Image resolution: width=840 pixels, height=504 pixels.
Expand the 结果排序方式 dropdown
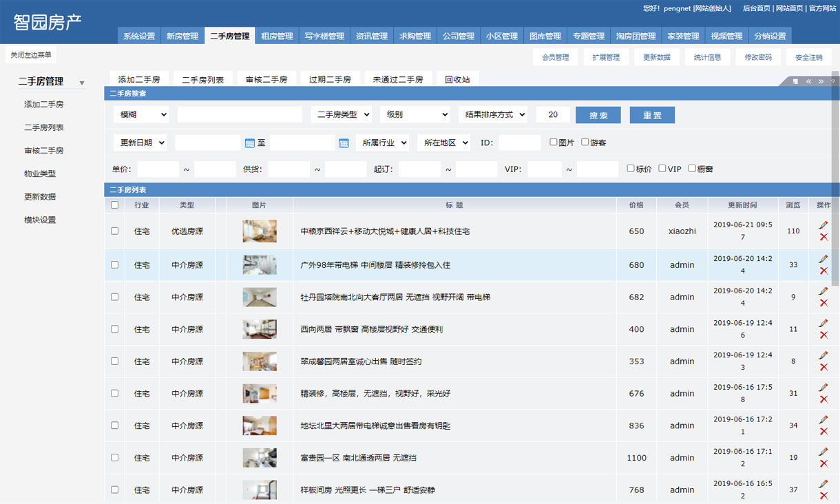click(493, 115)
